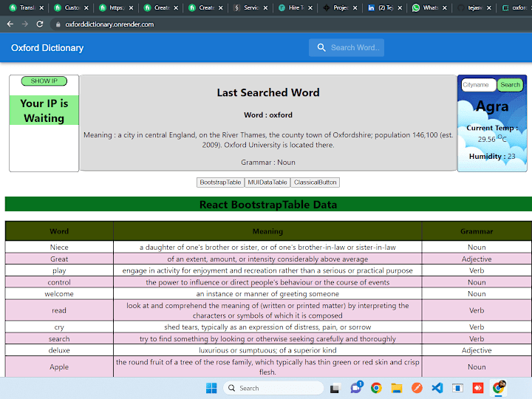This screenshot has width=532, height=399.
Task: Click the Grammar column header
Action: point(477,231)
